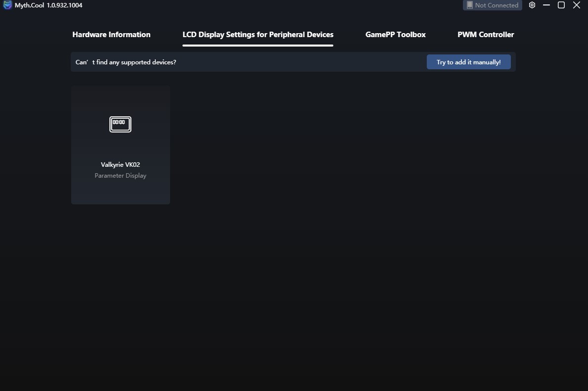588x391 pixels.
Task: Minimize the Myth.Cool window
Action: [546, 5]
